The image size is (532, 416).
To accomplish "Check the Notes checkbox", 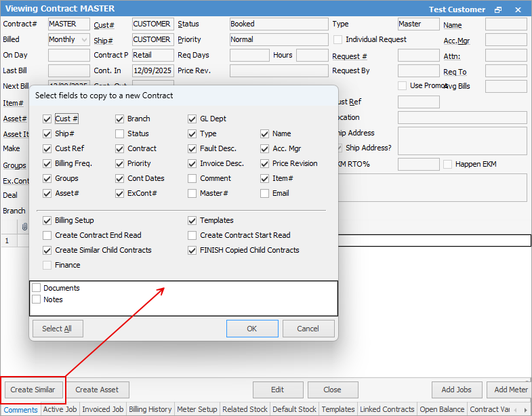I will click(x=37, y=299).
